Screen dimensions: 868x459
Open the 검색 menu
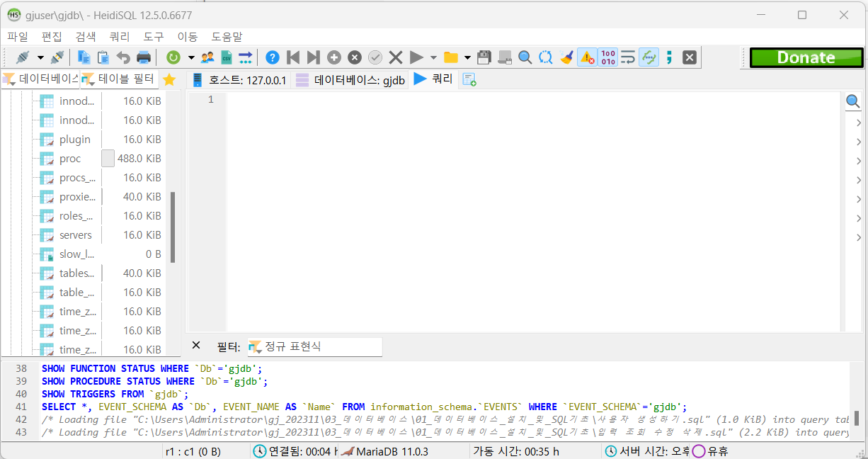coord(86,36)
